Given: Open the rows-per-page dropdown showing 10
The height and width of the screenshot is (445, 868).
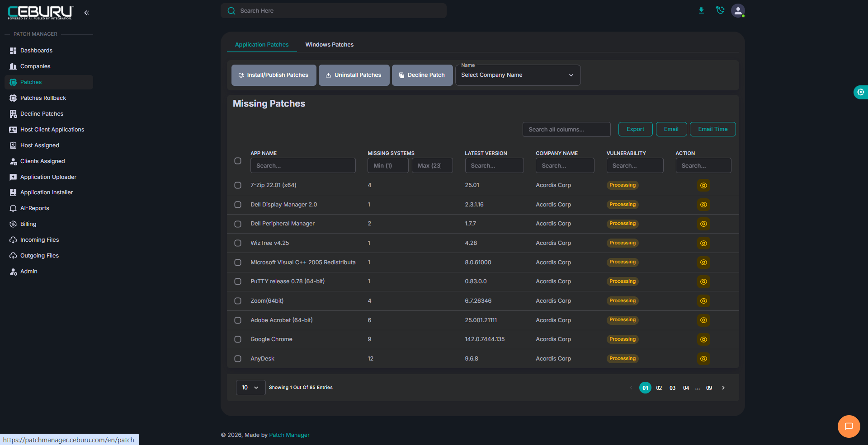Looking at the screenshot, I should [250, 388].
